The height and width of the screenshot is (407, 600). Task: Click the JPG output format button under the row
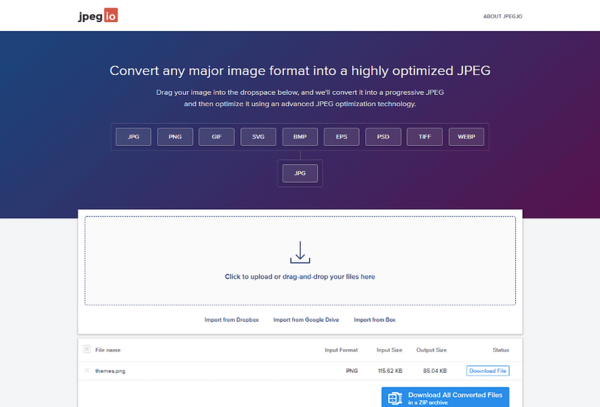click(x=300, y=173)
